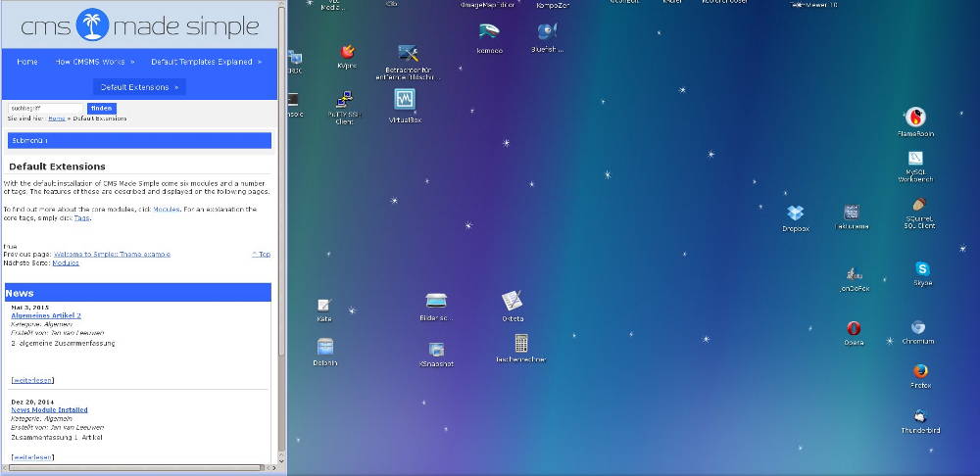Read more under News Module Installed
Image resolution: width=980 pixels, height=476 pixels.
[x=32, y=457]
